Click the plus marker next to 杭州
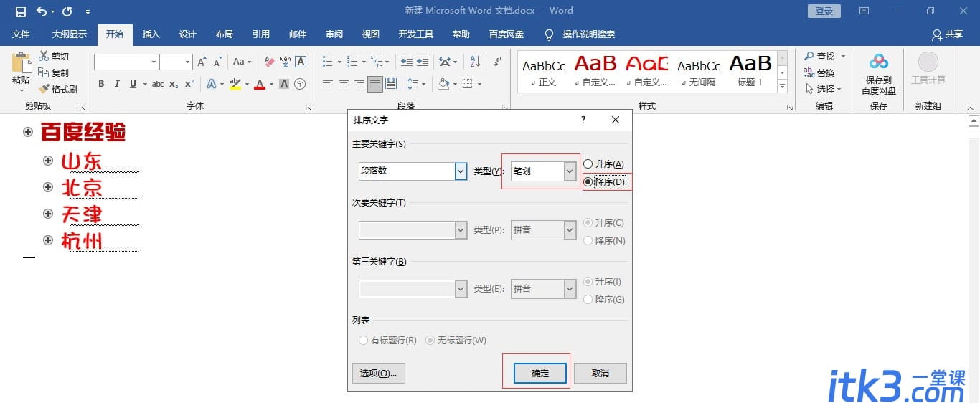The width and height of the screenshot is (980, 403). [48, 240]
